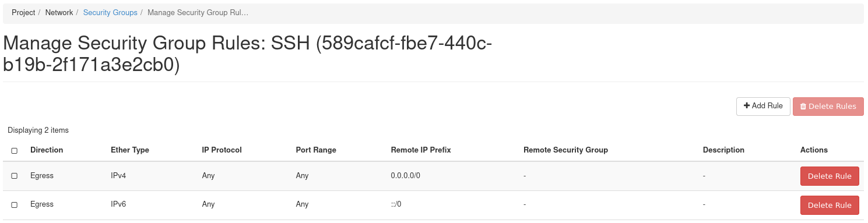
Task: Click the Description column header
Action: 723,150
